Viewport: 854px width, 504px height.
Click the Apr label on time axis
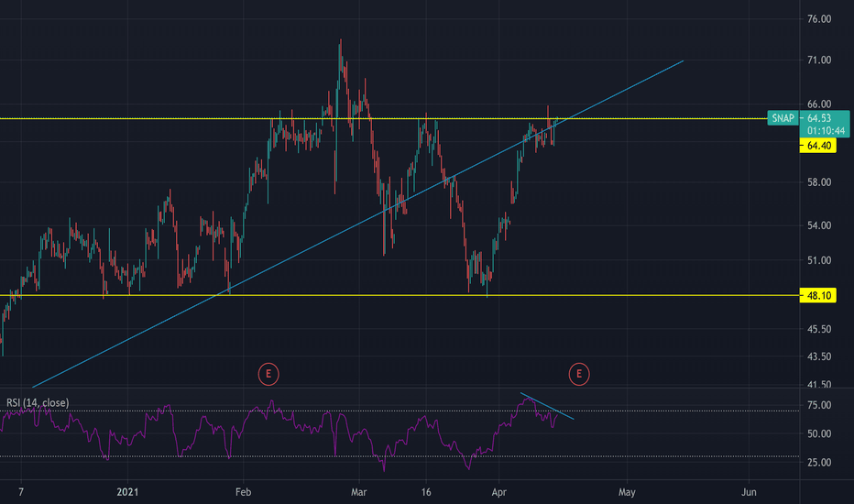[498, 492]
